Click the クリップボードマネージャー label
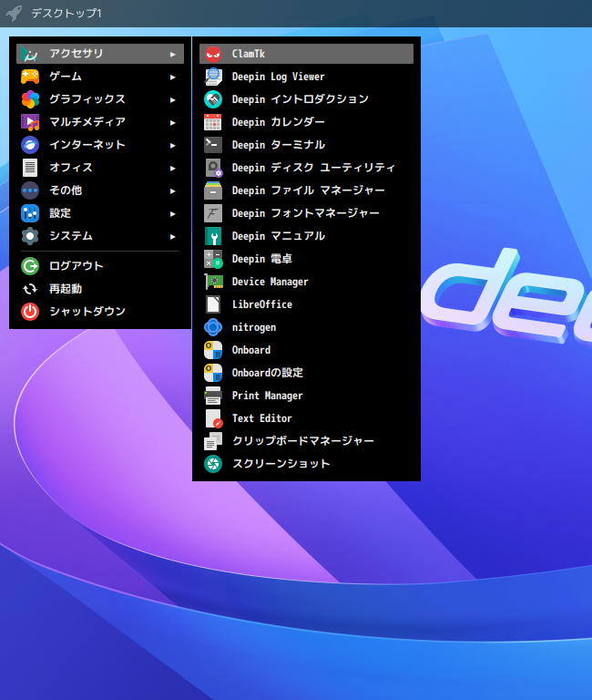This screenshot has height=700, width=592. (303, 441)
